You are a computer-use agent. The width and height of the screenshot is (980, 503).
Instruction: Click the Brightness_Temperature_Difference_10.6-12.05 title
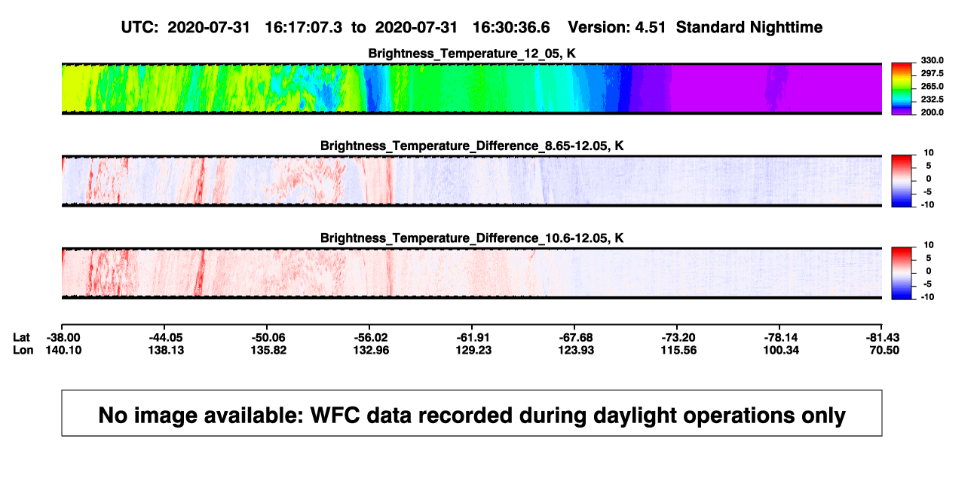point(472,238)
